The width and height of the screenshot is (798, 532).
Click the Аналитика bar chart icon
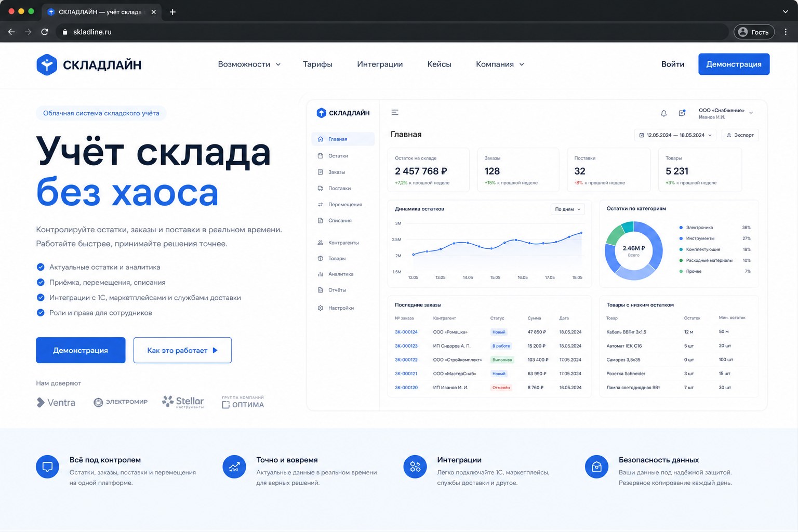[321, 274]
